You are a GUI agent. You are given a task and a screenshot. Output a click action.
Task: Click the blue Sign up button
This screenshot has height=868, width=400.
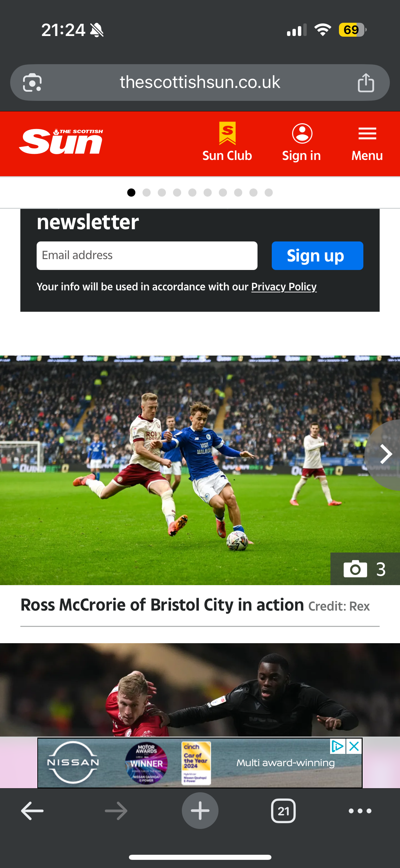pyautogui.click(x=317, y=256)
